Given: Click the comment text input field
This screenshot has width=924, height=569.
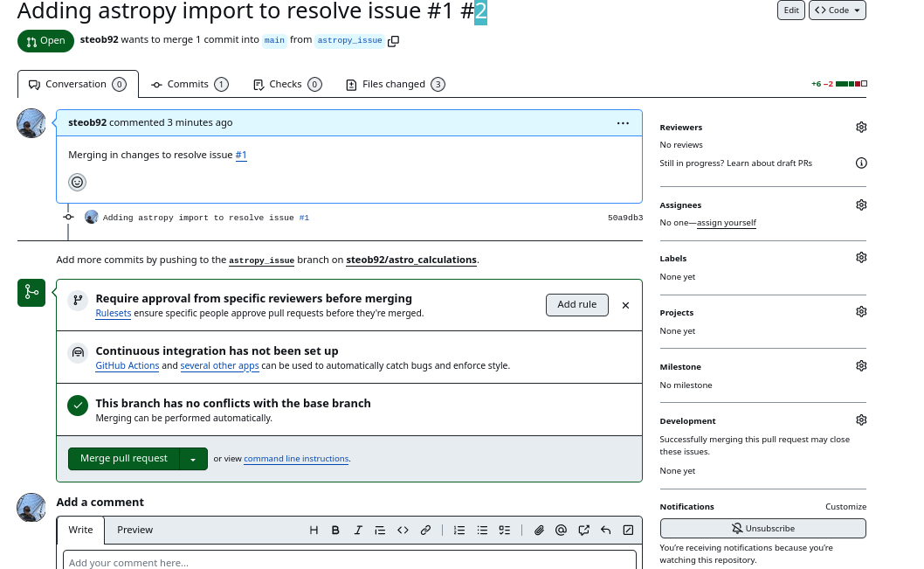Looking at the screenshot, I should (349, 562).
